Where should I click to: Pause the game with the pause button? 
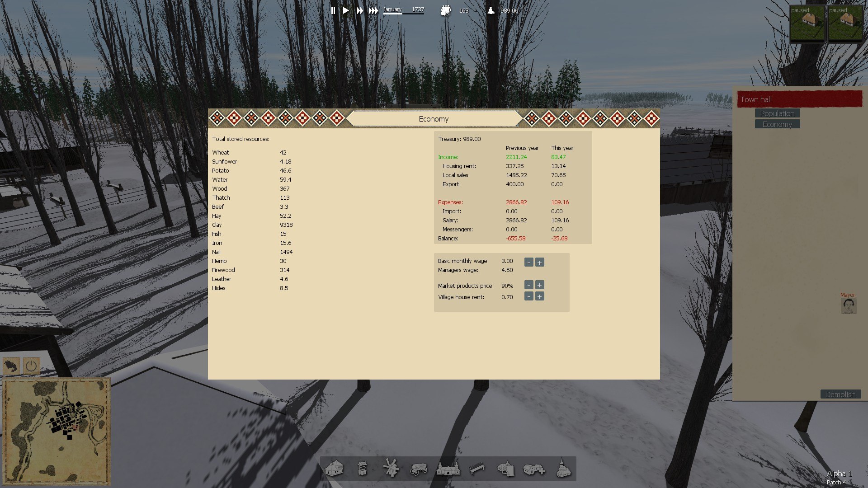pyautogui.click(x=333, y=10)
